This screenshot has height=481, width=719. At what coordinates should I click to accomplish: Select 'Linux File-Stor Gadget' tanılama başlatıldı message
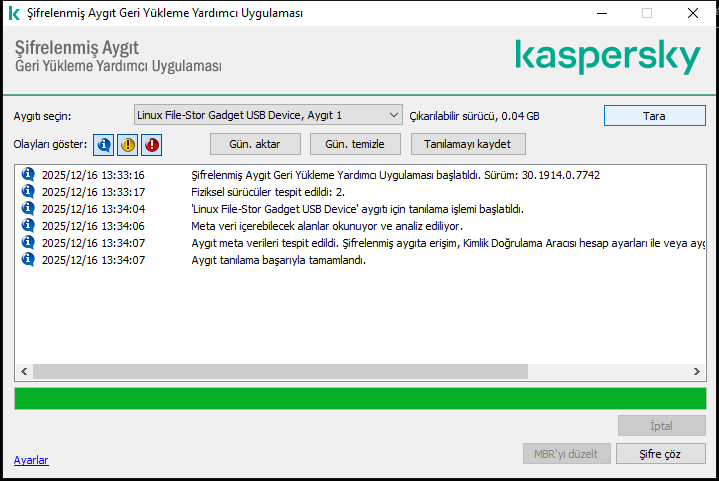[x=357, y=210]
